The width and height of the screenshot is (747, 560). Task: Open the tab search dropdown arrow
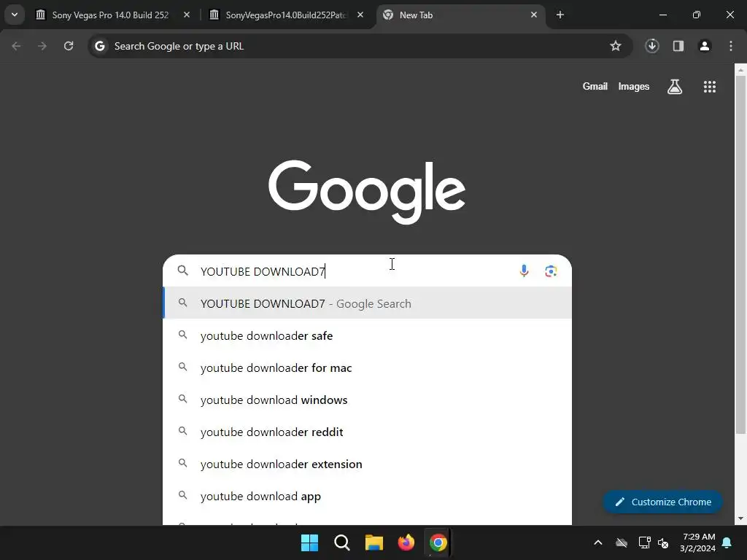[x=15, y=15]
